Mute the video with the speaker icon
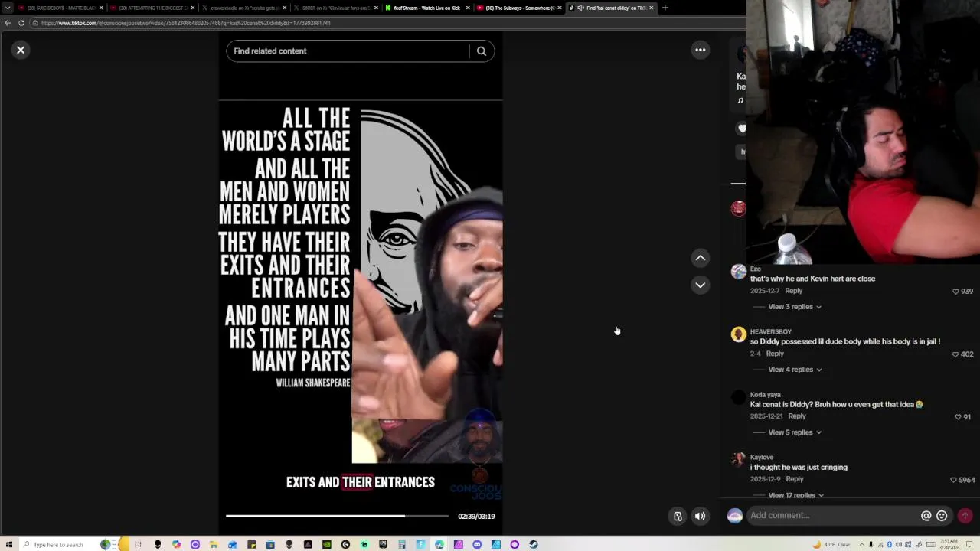 pos(700,516)
